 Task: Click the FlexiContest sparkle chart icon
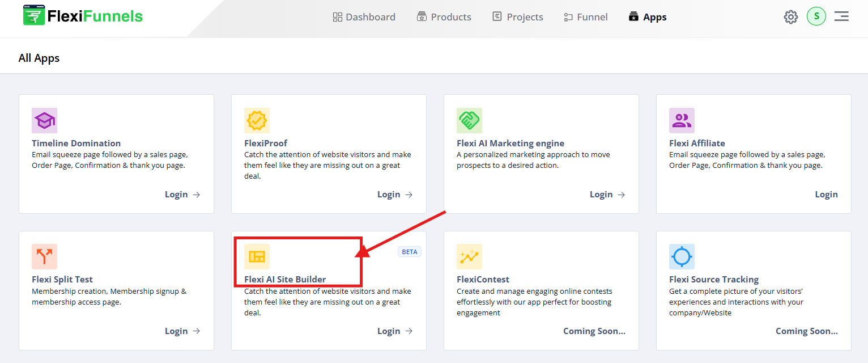[469, 256]
